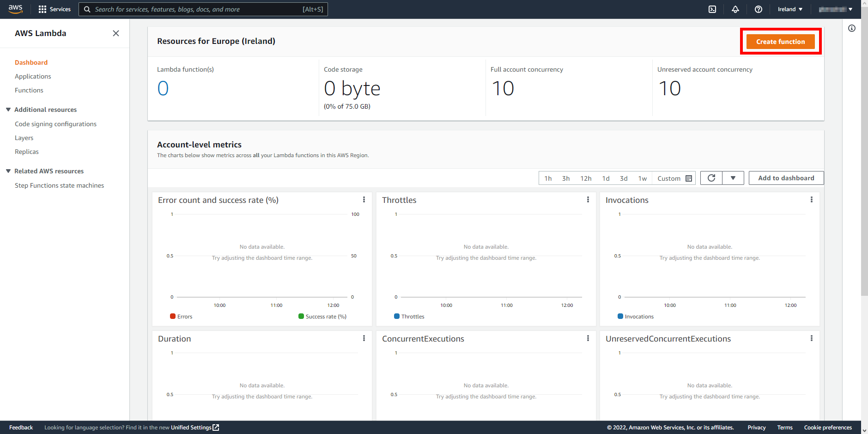Open the info panel on the right edge
This screenshot has width=868, height=434.
click(852, 28)
